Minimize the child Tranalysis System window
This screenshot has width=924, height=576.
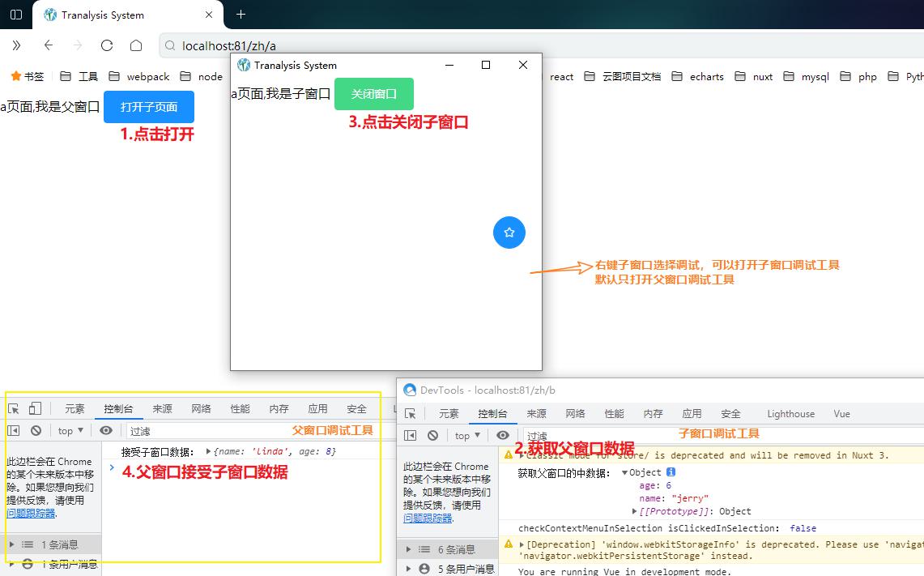[x=449, y=65]
